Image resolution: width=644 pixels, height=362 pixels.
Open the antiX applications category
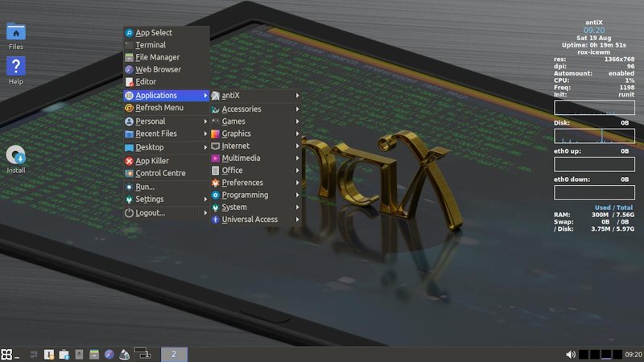[255, 95]
